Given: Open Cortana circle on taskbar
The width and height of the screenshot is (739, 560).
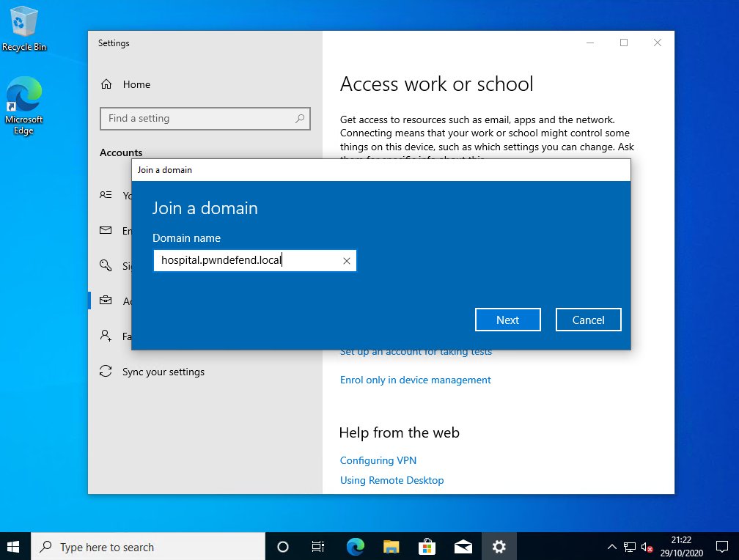Looking at the screenshot, I should click(283, 546).
